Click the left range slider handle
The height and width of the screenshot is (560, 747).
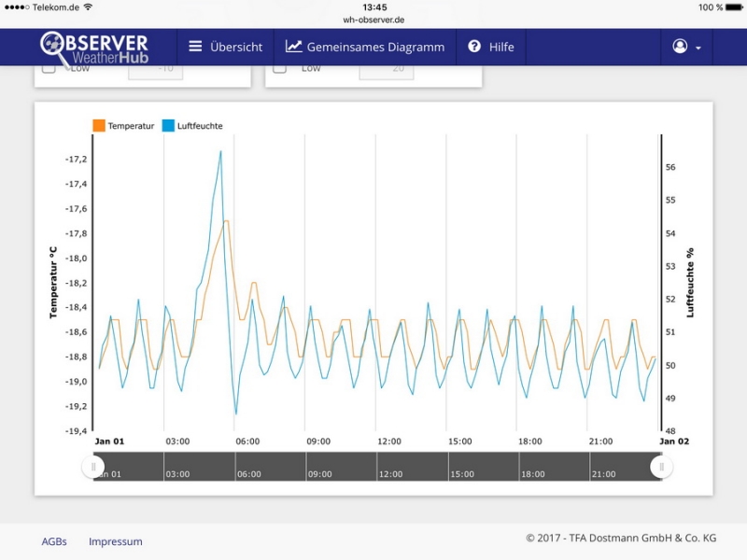[x=93, y=467]
